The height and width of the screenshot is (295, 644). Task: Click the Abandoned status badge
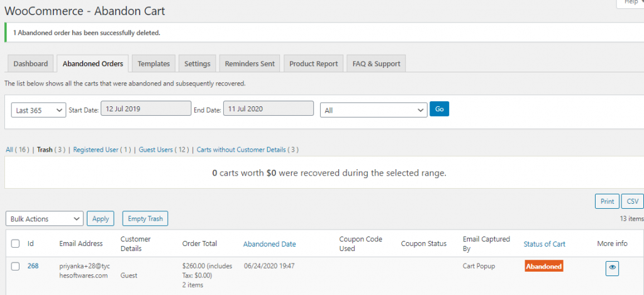tap(544, 266)
